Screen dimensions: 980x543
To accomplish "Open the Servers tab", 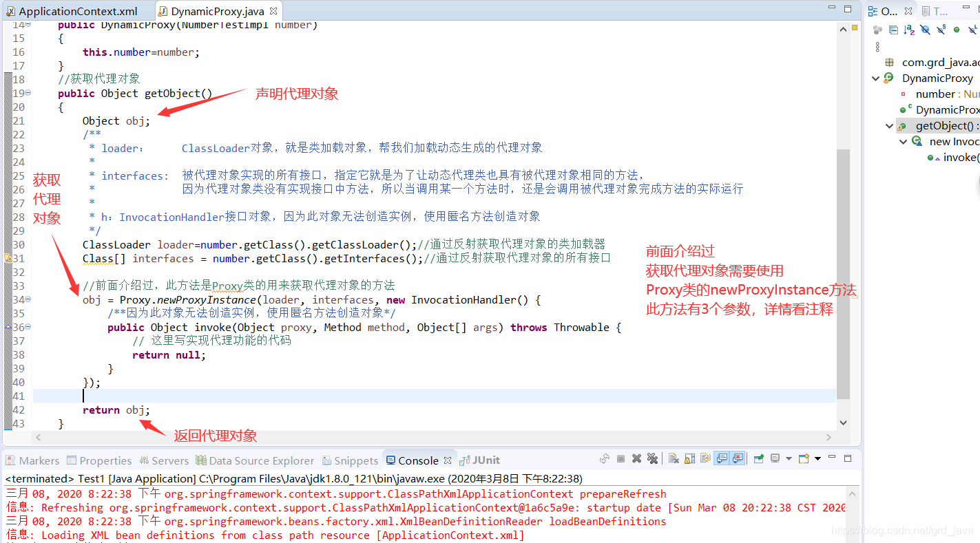I will pyautogui.click(x=164, y=460).
